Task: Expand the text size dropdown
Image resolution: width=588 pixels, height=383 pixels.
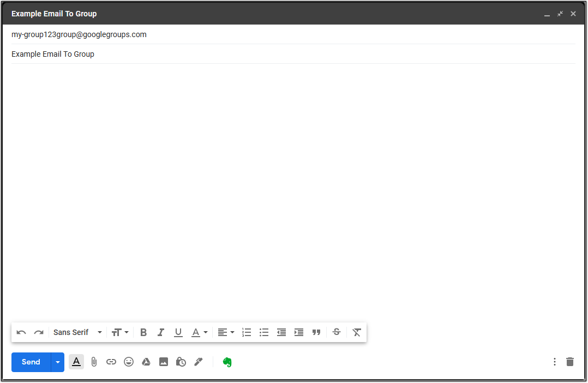Action: 120,332
